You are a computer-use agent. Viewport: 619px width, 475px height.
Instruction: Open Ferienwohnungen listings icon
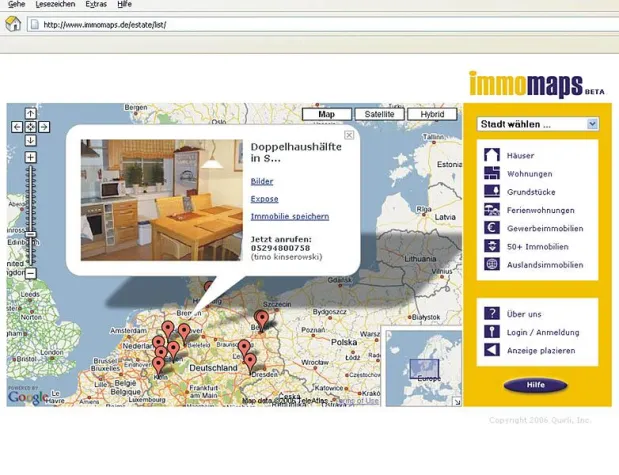tap(491, 210)
